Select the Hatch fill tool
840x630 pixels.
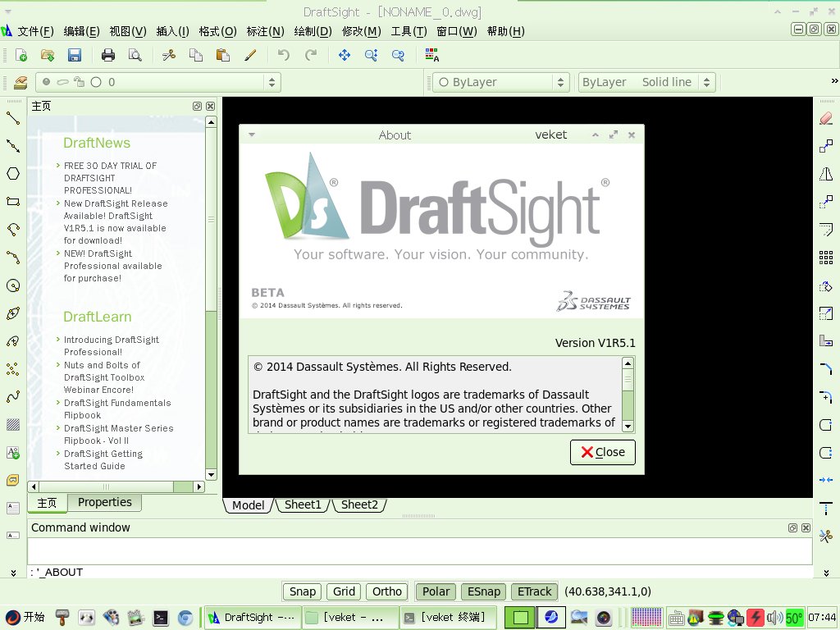coord(13,425)
